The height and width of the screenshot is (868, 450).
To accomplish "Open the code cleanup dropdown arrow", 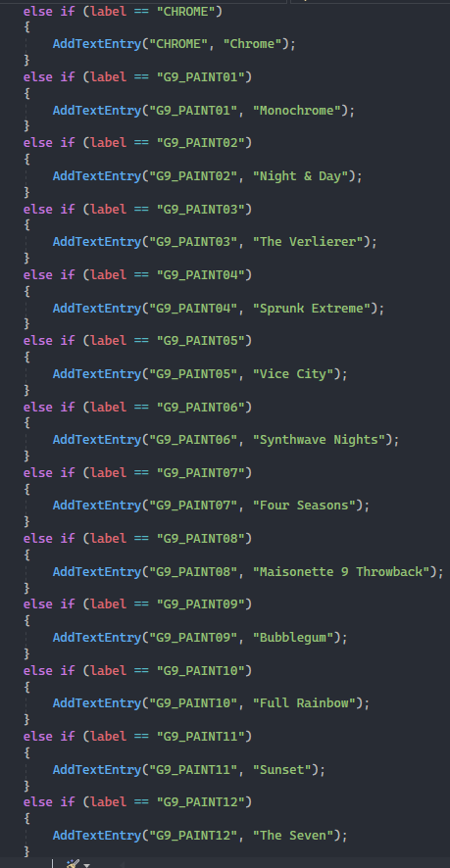I will 86,865.
